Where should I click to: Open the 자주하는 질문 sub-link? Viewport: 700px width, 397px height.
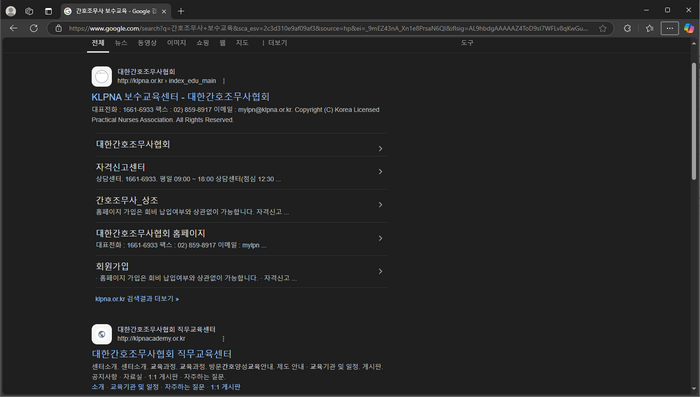185,387
